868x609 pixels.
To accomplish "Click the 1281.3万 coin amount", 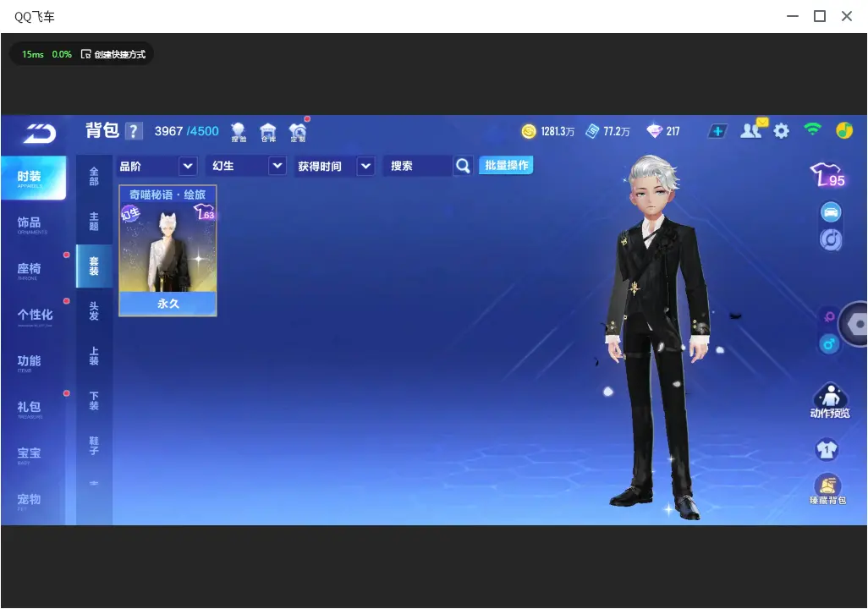I will point(558,131).
